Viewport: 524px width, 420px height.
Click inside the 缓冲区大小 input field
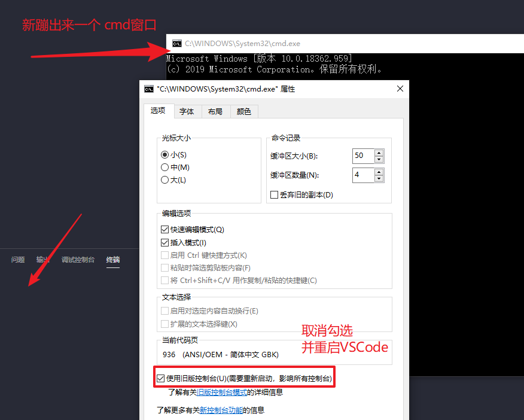pos(362,156)
